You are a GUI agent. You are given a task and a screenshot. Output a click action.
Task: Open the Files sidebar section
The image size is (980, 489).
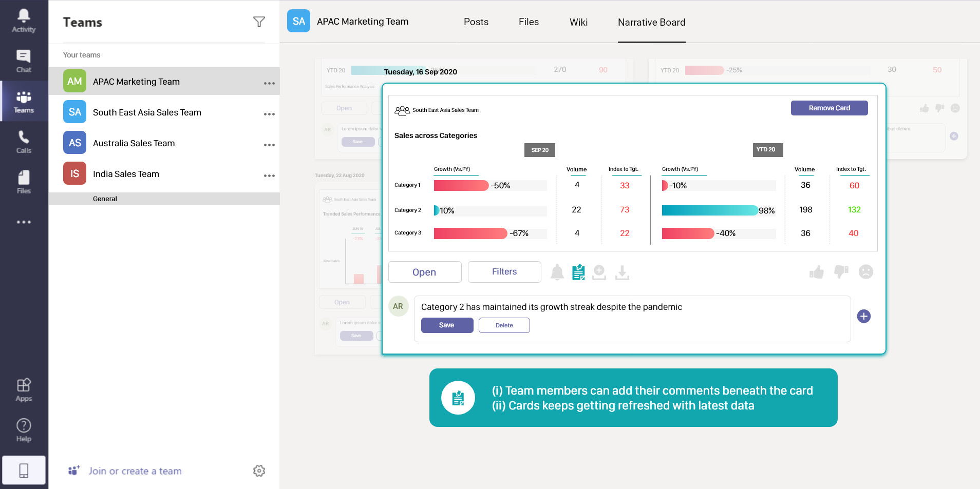(24, 182)
